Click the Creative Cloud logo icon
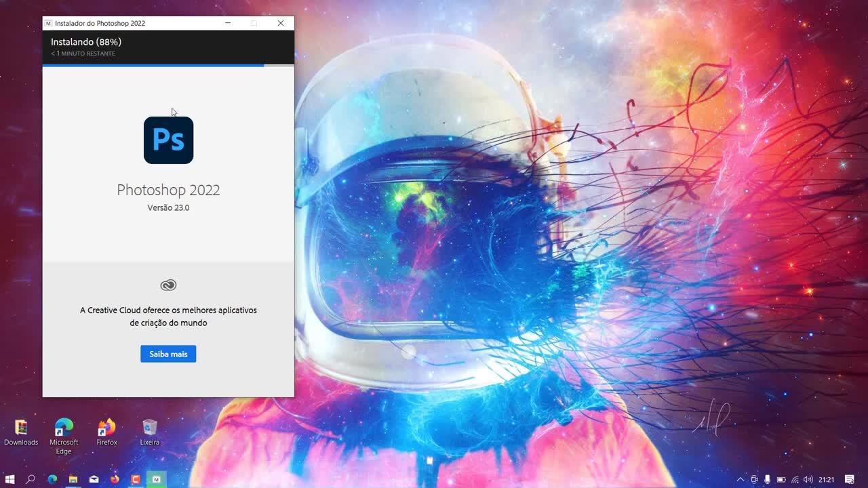Viewport: 868px width, 488px height. tap(168, 285)
